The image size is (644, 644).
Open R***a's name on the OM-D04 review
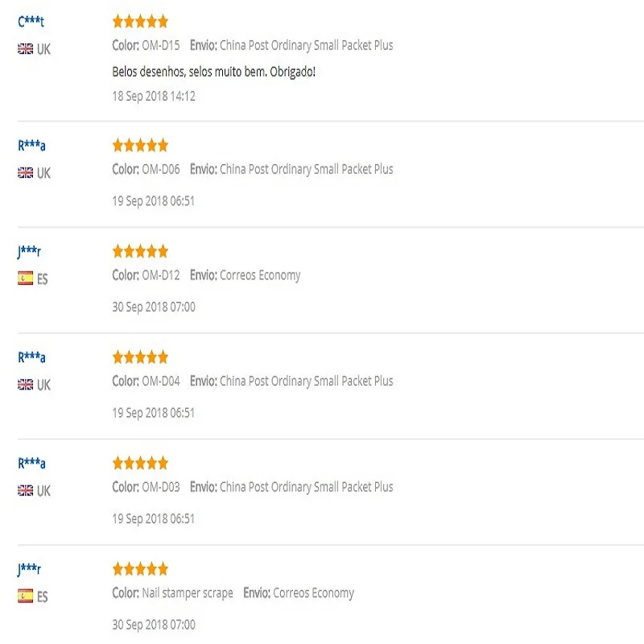pos(31,357)
